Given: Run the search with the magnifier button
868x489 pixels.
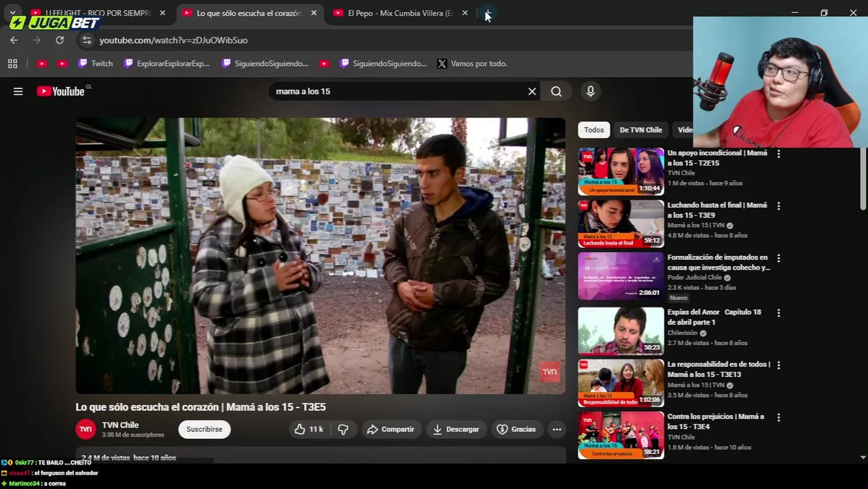Looking at the screenshot, I should click(x=556, y=91).
